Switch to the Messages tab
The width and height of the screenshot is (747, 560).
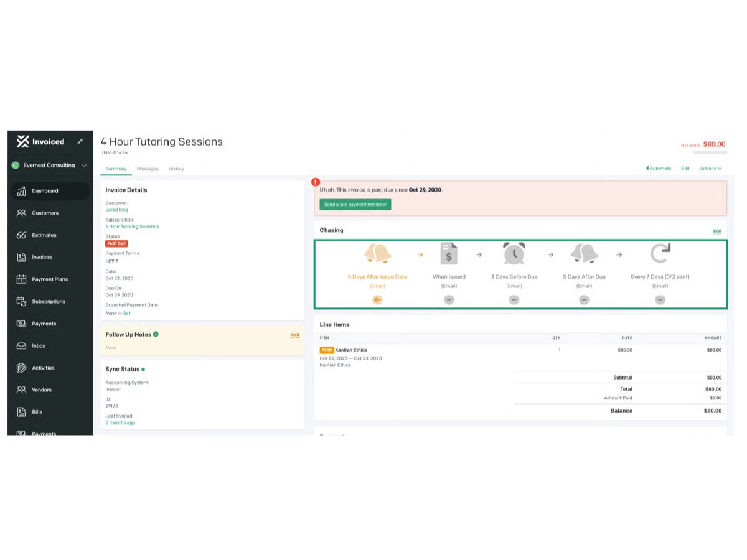[148, 169]
